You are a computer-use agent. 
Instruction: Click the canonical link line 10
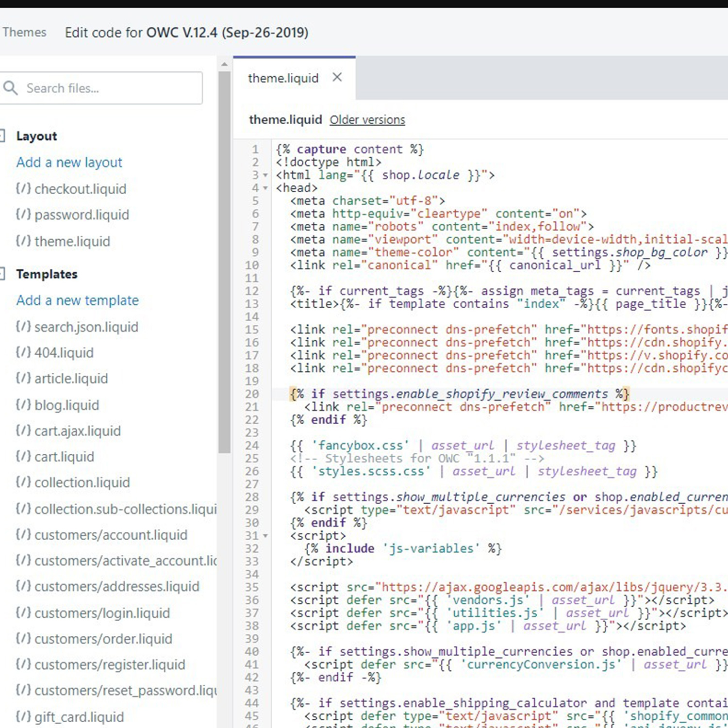tap(470, 265)
